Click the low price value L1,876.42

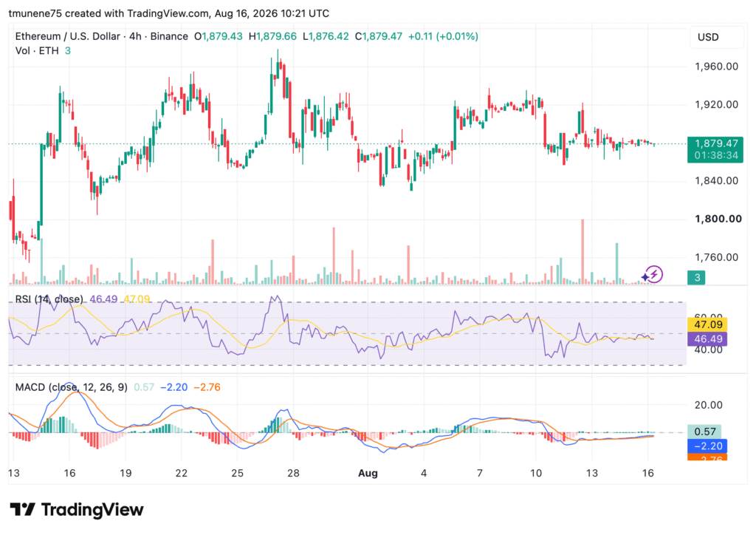[x=326, y=36]
